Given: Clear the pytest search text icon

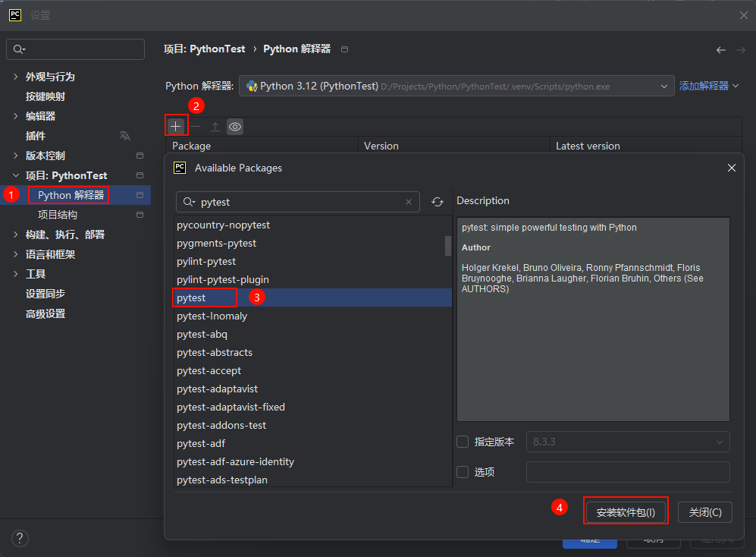Looking at the screenshot, I should coord(409,202).
